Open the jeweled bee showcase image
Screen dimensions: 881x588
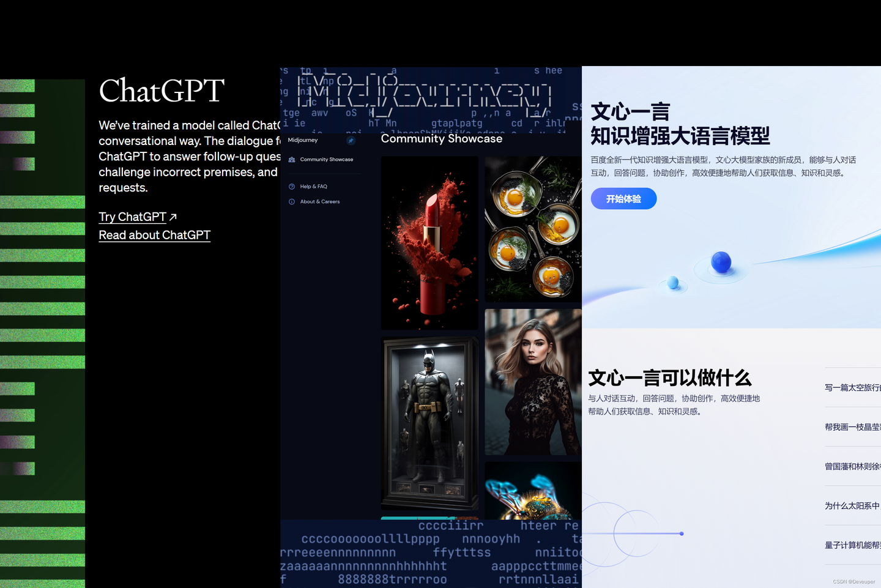pos(533,491)
